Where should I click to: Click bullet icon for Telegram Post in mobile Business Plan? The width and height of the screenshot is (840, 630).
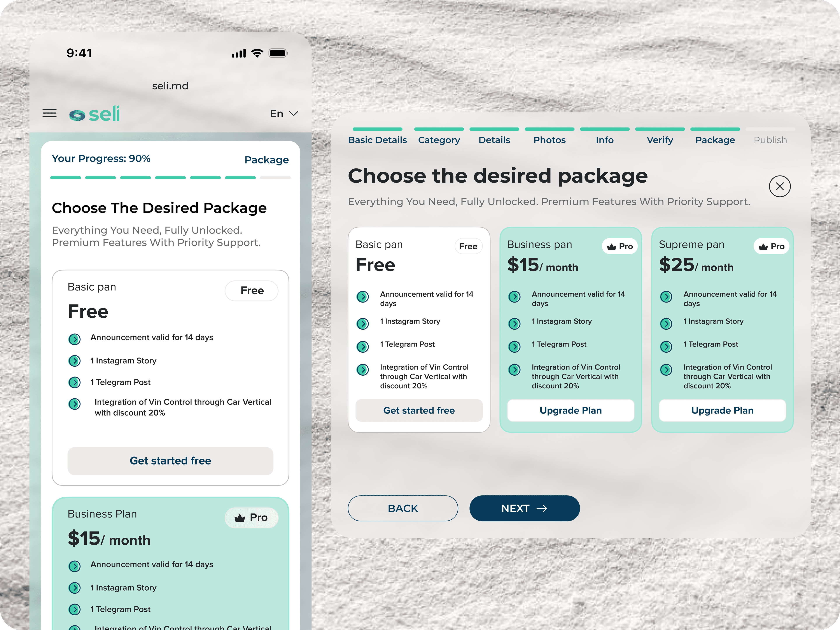(74, 609)
